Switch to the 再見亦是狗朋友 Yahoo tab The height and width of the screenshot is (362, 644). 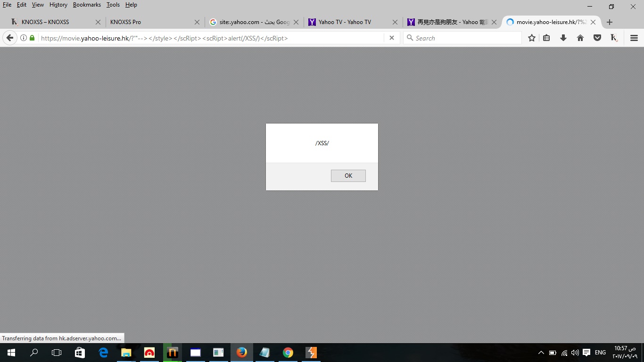tap(451, 22)
